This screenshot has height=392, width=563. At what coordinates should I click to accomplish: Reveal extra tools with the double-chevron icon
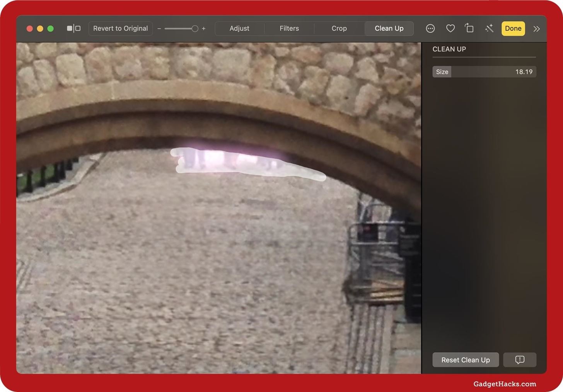tap(536, 28)
